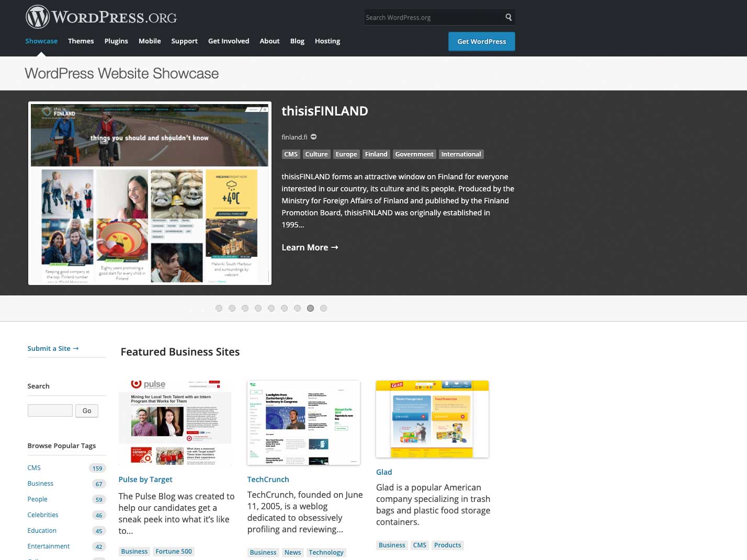Select the seventh slider pagination dot

click(298, 308)
